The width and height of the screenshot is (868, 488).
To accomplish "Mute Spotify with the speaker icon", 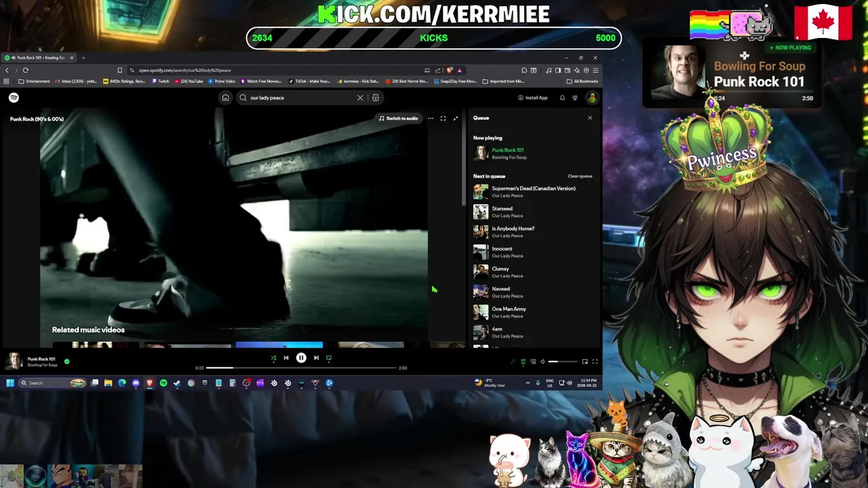I will click(542, 362).
